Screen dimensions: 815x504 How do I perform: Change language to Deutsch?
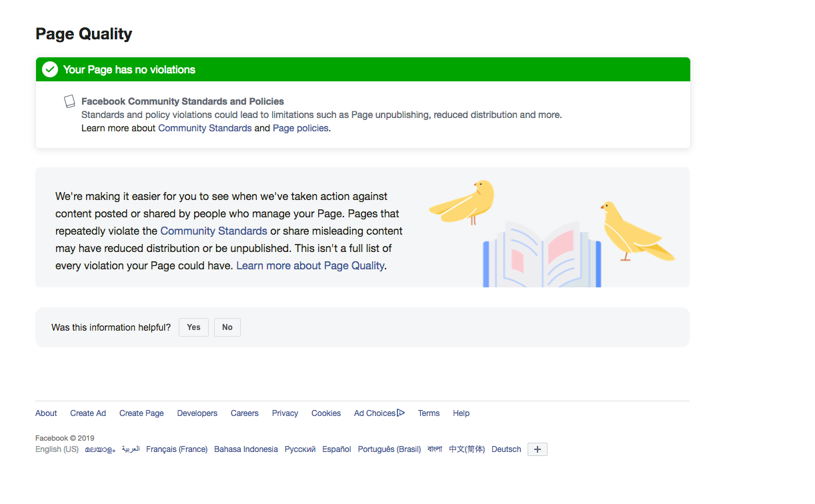[506, 449]
